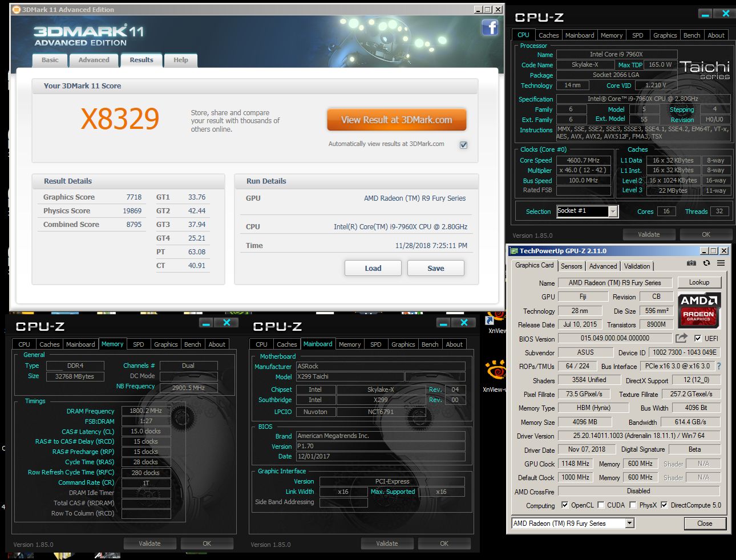Click the Lookup button in GPU-Z

tap(699, 282)
